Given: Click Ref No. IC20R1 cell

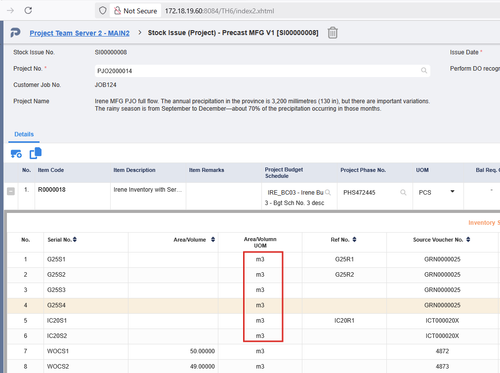Looking at the screenshot, I should pos(344,321).
